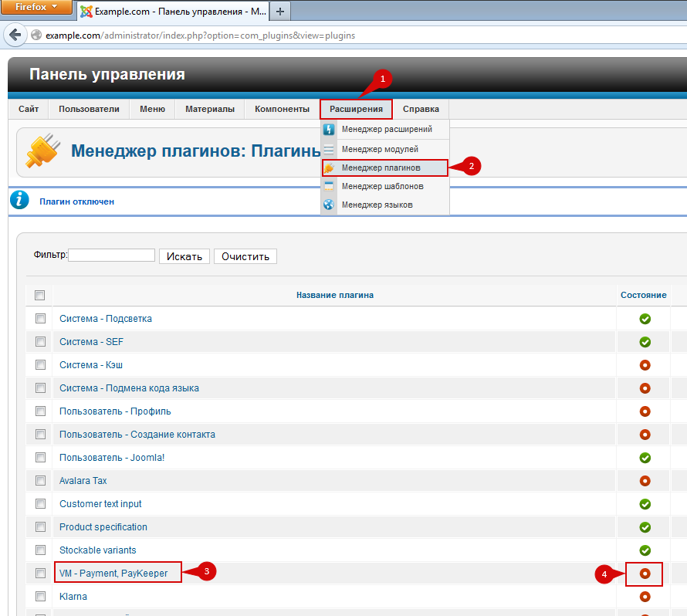
Task: Click the browser back arrow button
Action: tap(15, 36)
